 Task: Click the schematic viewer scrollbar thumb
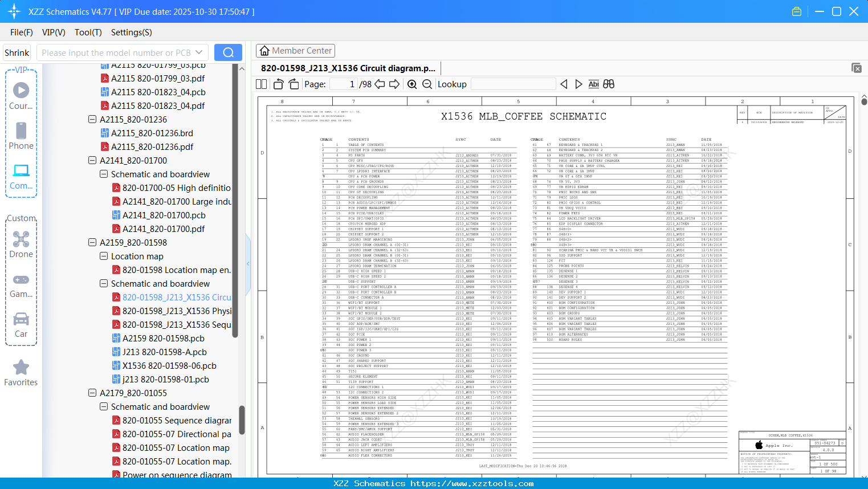pyautogui.click(x=864, y=101)
